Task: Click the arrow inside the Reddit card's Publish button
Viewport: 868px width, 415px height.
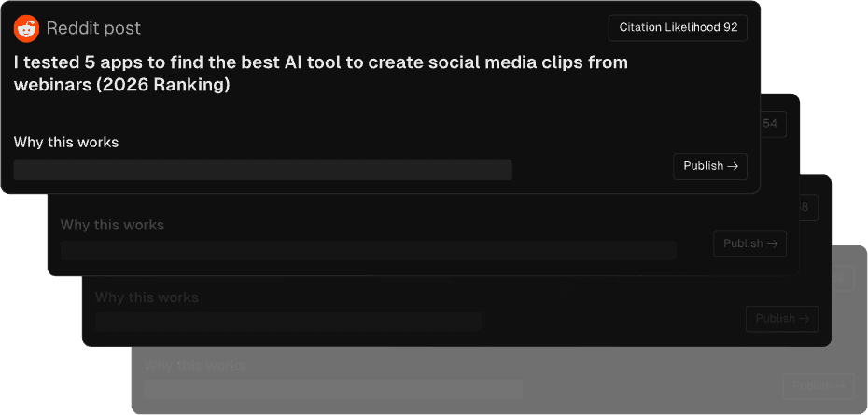Action: point(733,166)
